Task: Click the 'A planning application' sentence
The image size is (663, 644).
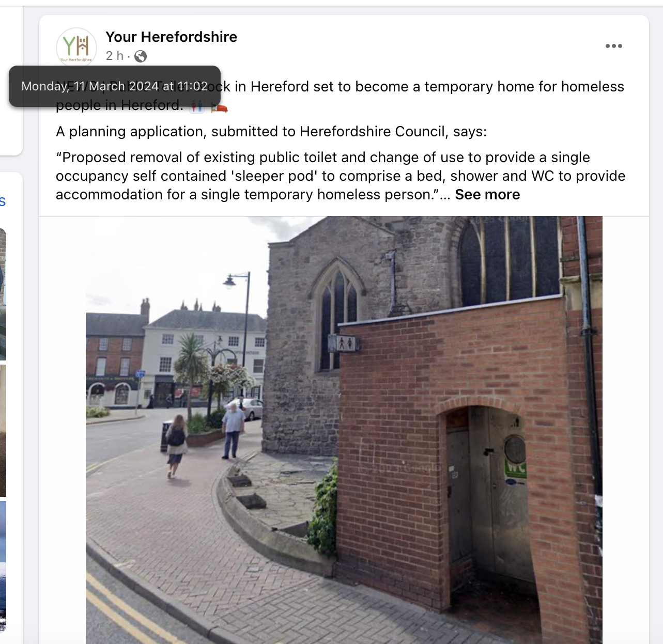Action: coord(271,132)
